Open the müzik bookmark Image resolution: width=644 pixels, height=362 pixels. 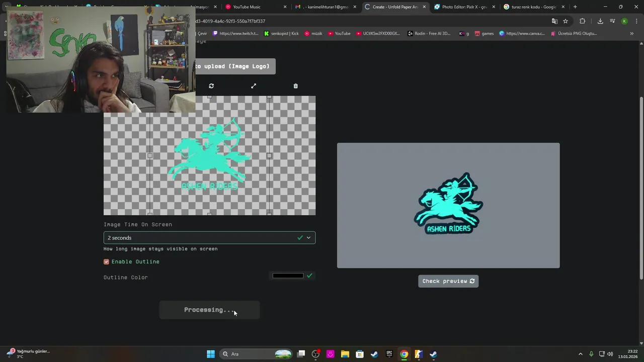click(x=313, y=34)
